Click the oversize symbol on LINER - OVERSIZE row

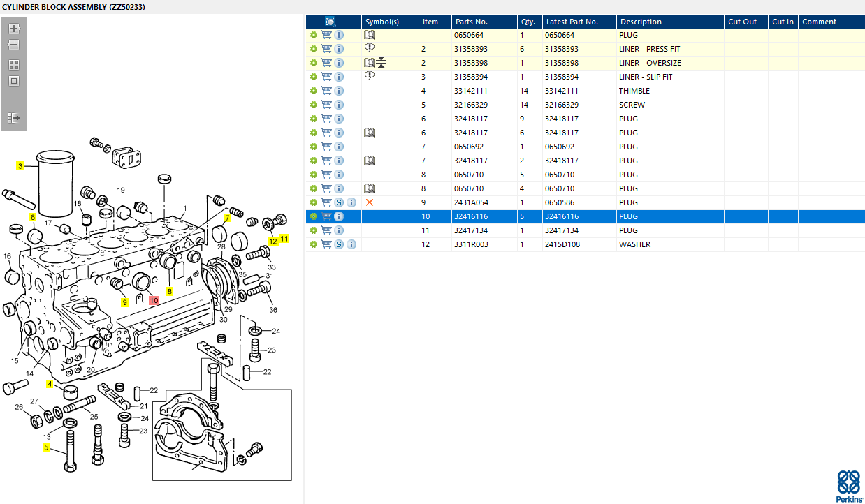click(x=381, y=63)
